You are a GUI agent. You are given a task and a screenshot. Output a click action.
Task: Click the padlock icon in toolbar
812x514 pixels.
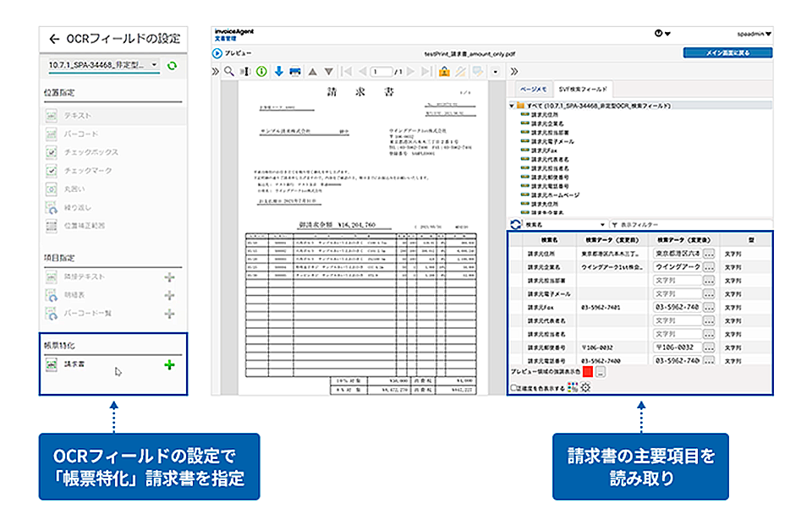pyautogui.click(x=444, y=72)
